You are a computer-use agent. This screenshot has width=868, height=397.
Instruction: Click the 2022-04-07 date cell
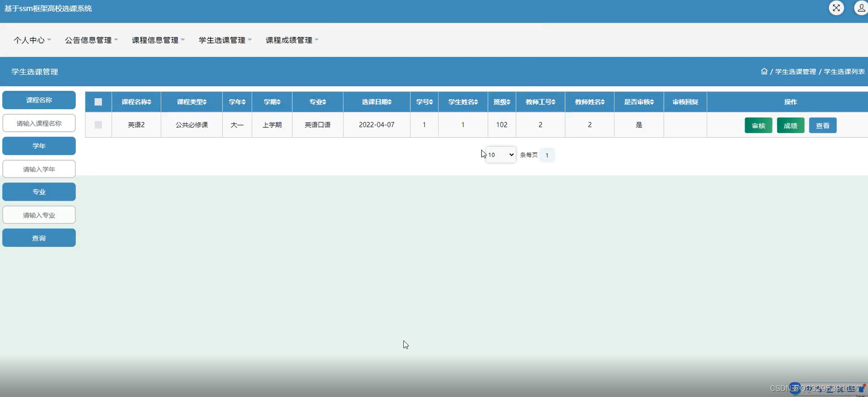[x=377, y=125]
